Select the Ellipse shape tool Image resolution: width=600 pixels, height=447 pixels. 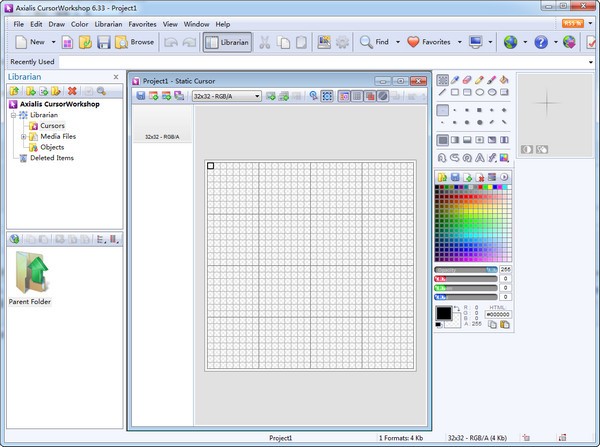tap(479, 92)
